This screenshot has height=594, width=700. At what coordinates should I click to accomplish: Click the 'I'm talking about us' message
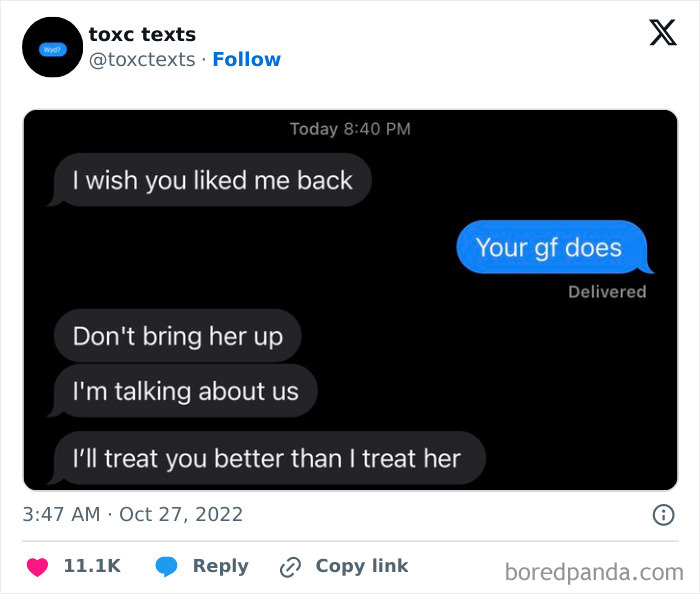point(183,391)
